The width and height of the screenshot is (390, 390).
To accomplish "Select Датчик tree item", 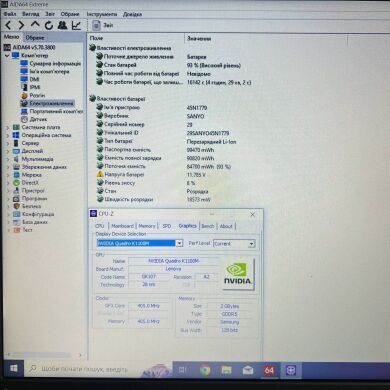I will 34,119.
